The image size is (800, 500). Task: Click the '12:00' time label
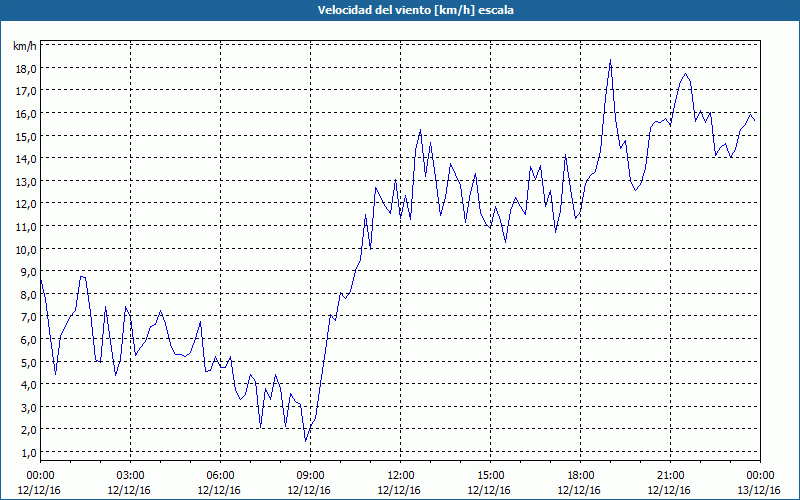401,475
